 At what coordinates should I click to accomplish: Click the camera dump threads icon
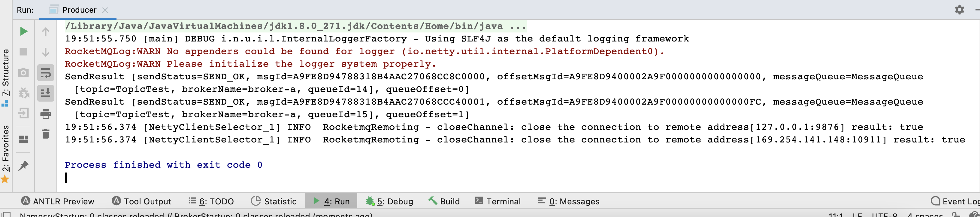coord(24,72)
